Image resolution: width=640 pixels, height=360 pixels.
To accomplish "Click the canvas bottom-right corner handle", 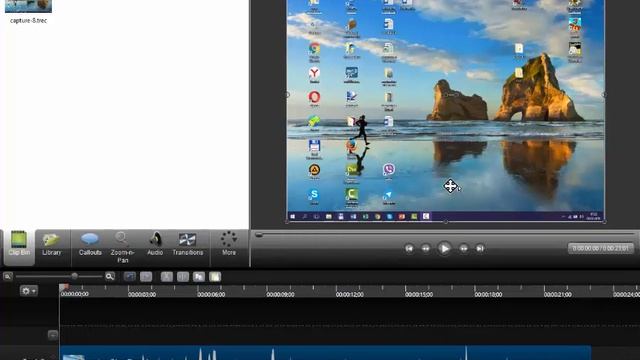I will click(604, 222).
